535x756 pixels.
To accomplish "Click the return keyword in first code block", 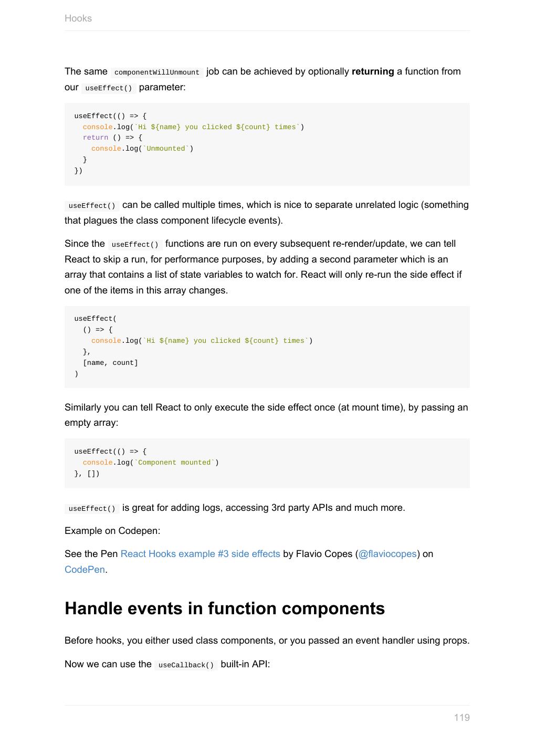I will tap(96, 138).
